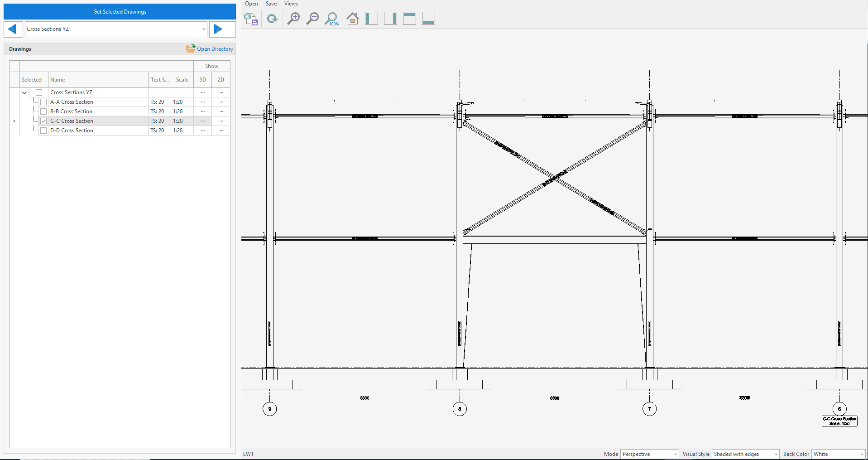Screen dimensions: 868x460
Task: Open the Views menu
Action: (291, 4)
